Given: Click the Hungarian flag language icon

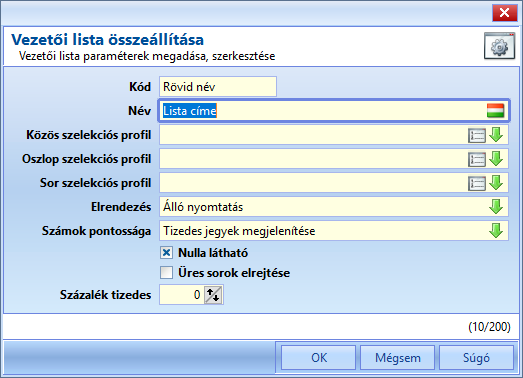Looking at the screenshot, I should click(x=495, y=111).
